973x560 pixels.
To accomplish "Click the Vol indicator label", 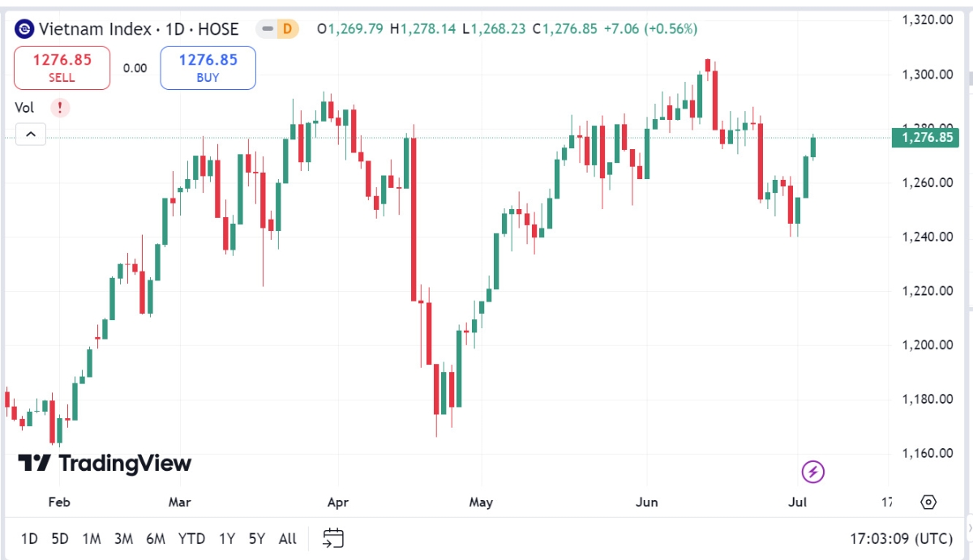I will pos(25,107).
